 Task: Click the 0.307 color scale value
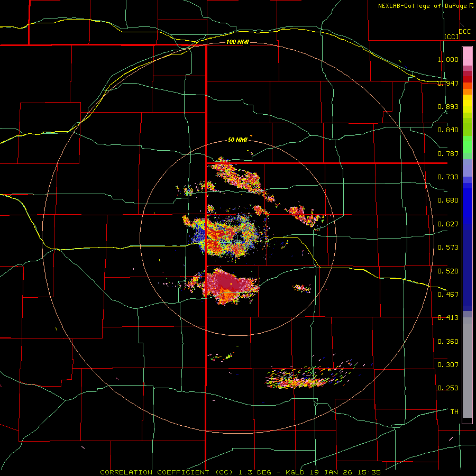point(448,364)
